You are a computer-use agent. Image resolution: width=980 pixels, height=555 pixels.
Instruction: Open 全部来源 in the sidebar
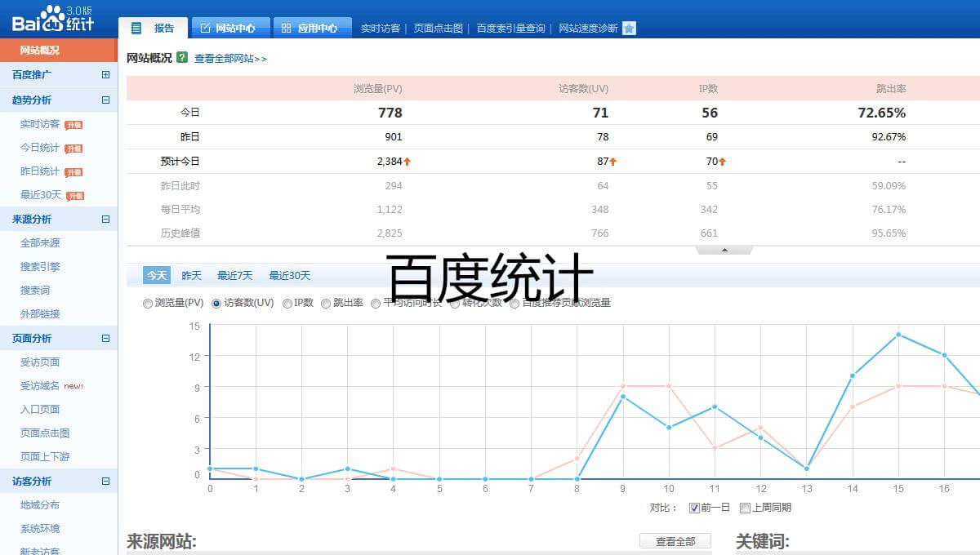click(x=40, y=243)
